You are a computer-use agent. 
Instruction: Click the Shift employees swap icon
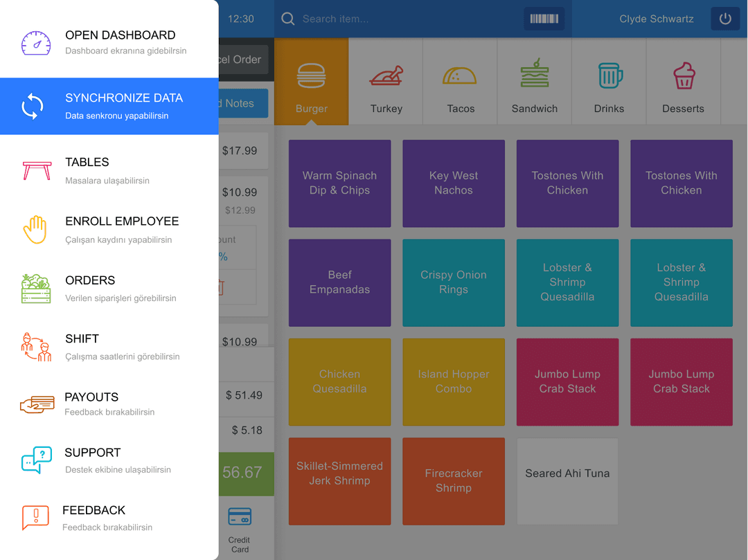point(36,347)
